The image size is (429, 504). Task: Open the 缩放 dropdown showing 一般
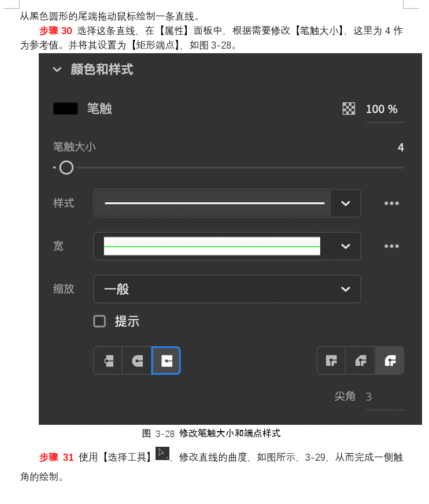(x=227, y=289)
